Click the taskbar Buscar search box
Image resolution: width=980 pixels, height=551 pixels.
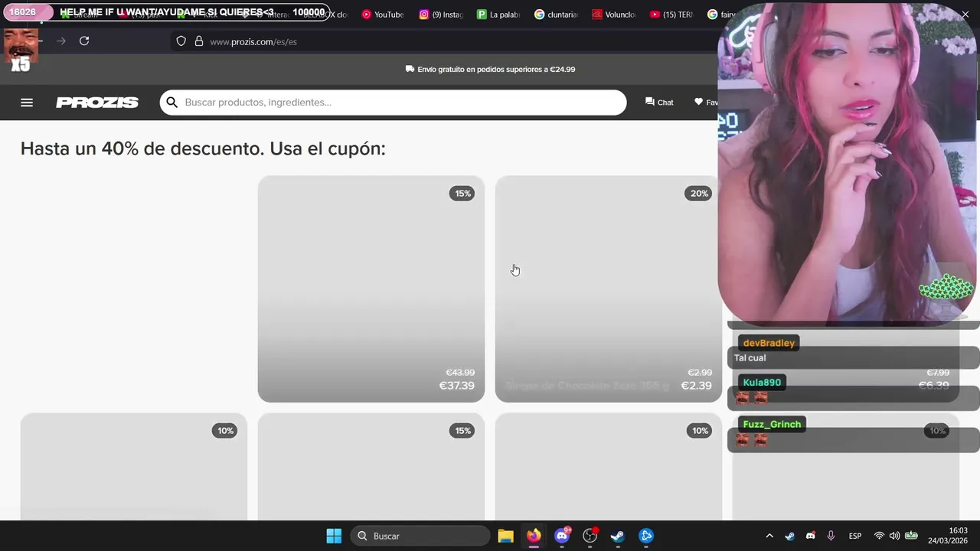coord(420,536)
